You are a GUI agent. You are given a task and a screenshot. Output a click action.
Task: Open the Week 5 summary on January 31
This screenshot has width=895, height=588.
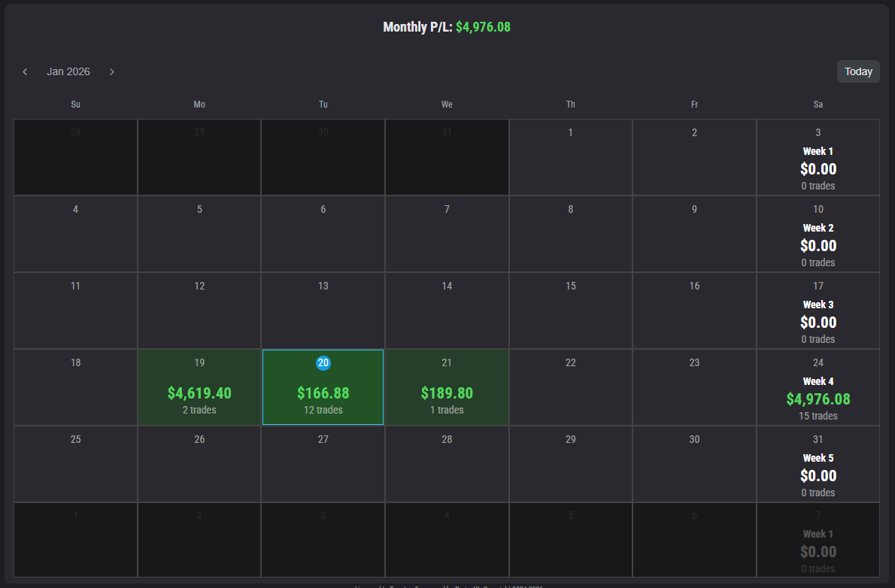(818, 474)
